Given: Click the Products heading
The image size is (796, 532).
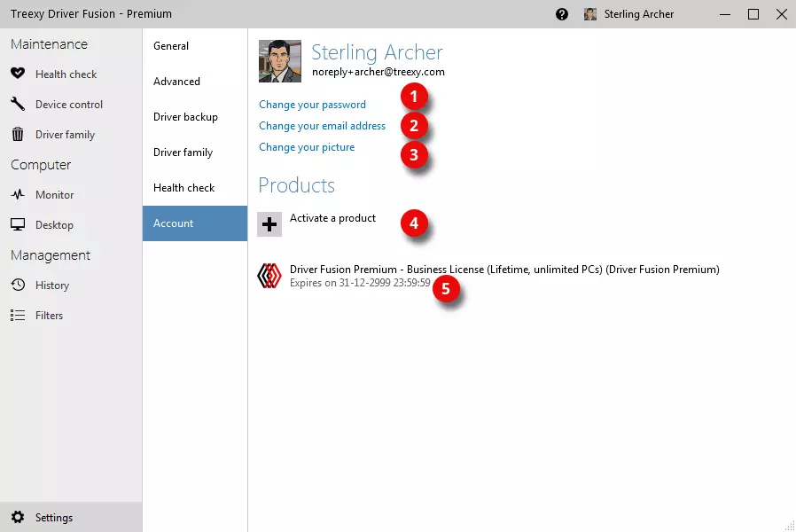Looking at the screenshot, I should [296, 185].
